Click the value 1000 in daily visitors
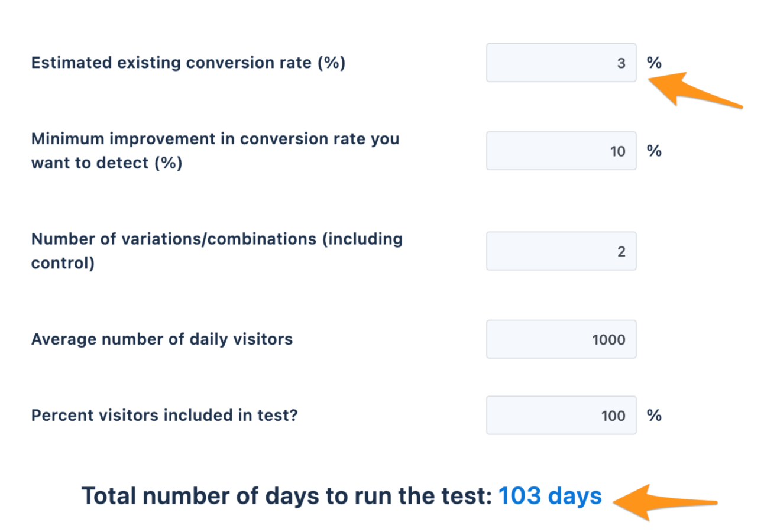 (x=608, y=340)
